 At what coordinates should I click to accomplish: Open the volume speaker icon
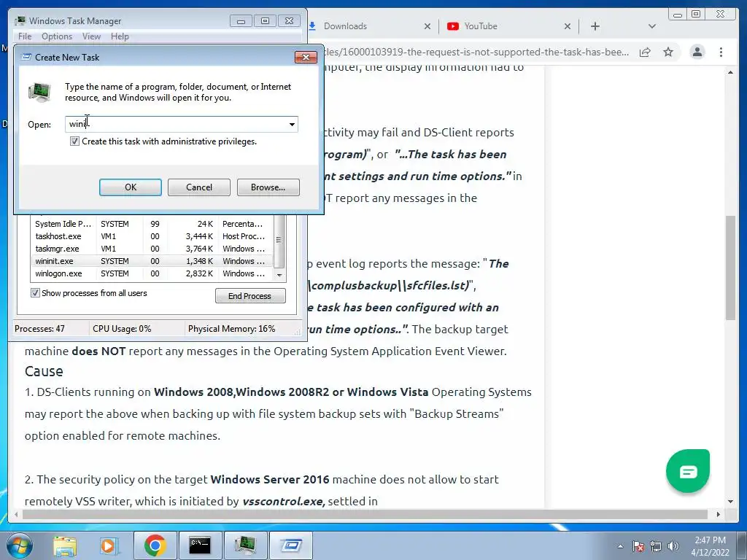[x=673, y=546]
